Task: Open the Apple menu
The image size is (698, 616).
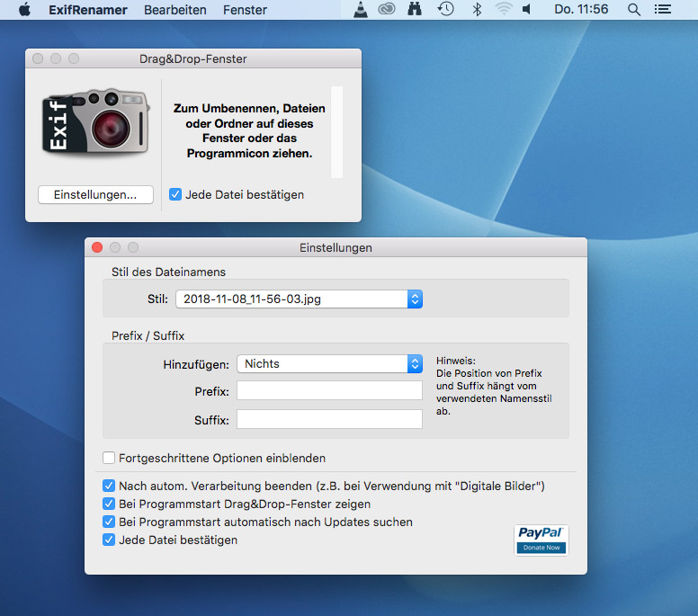Action: (24, 10)
